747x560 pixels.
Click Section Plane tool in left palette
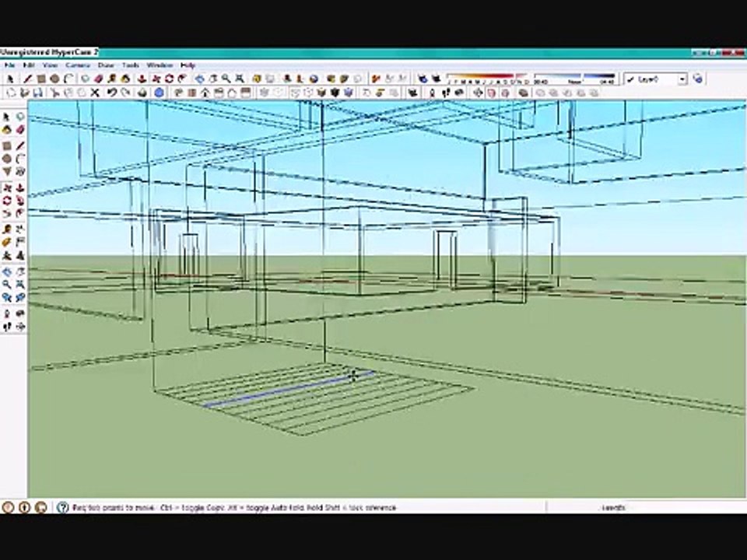(x=20, y=327)
